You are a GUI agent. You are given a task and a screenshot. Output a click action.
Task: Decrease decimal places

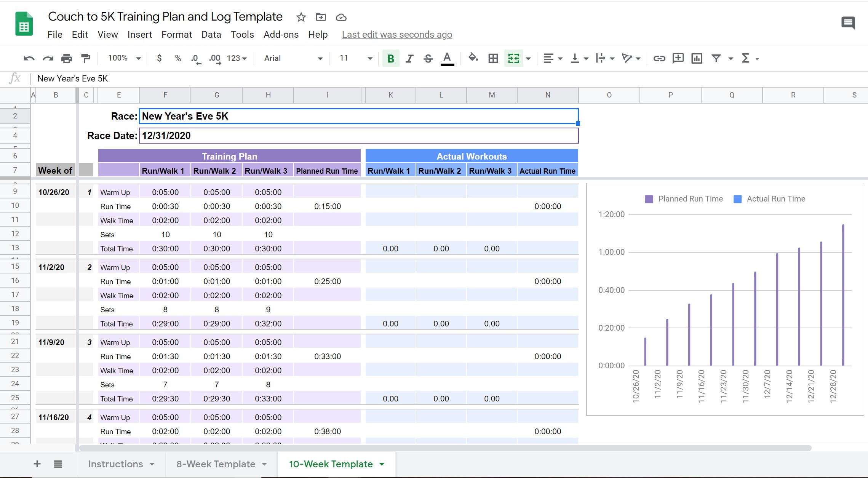195,58
